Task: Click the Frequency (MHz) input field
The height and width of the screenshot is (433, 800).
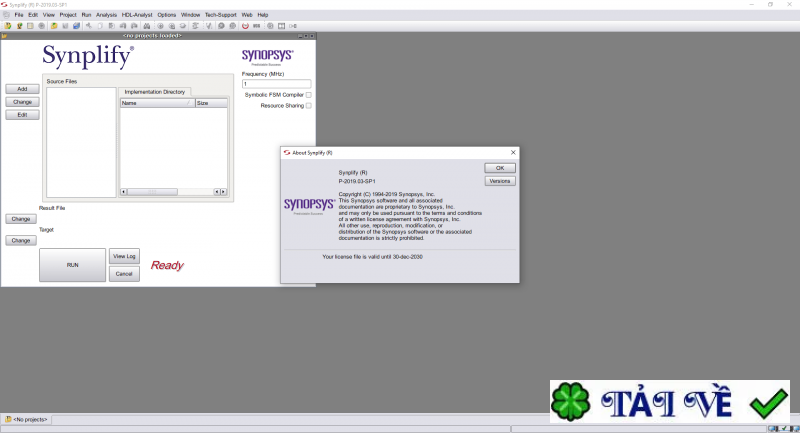Action: coord(276,84)
